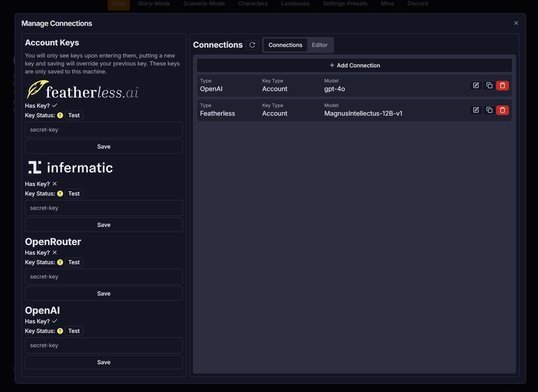Click the Manage Connections title
Image resolution: width=538 pixels, height=392 pixels.
point(57,23)
